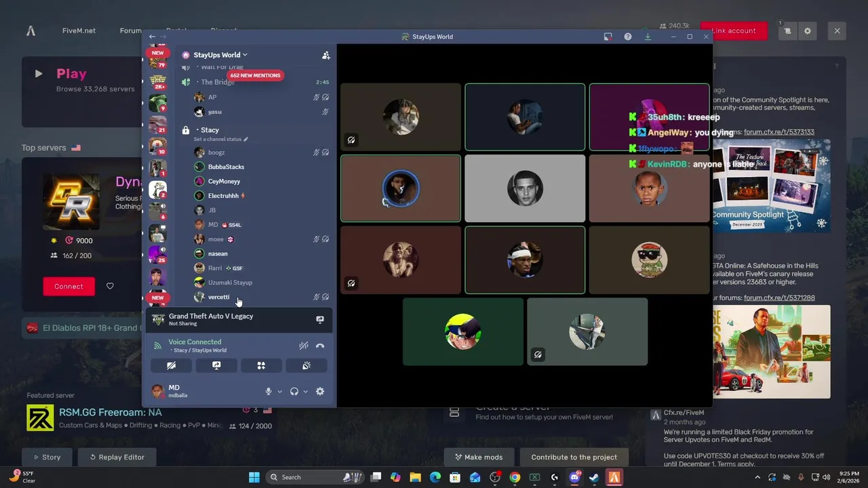Connect to the top server
This screenshot has width=868, height=488.
coord(68,286)
